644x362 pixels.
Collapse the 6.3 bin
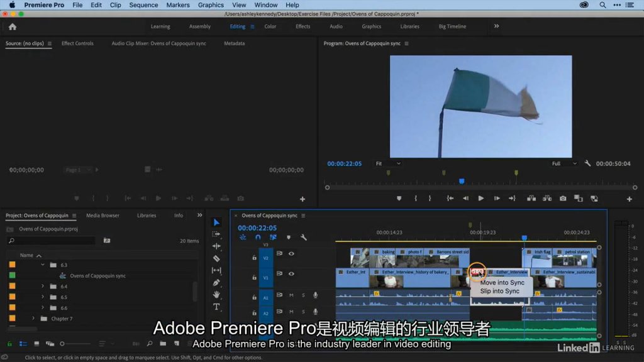43,265
